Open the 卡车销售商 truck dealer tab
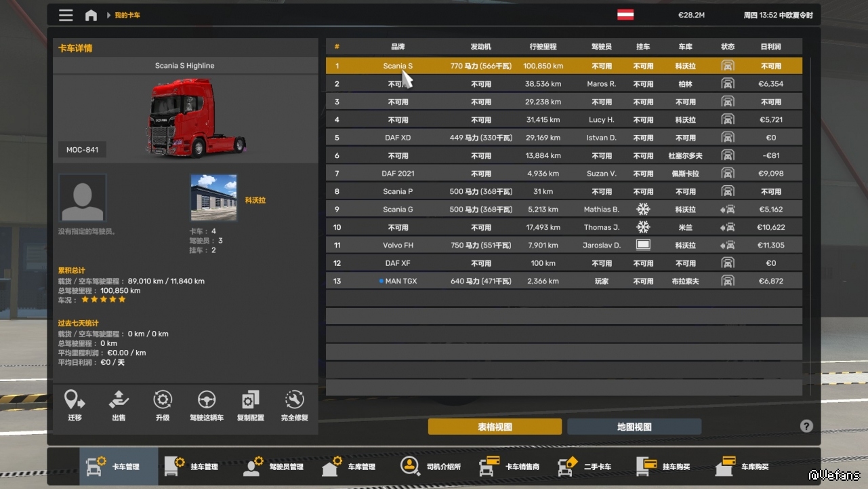The width and height of the screenshot is (868, 489). point(512,466)
